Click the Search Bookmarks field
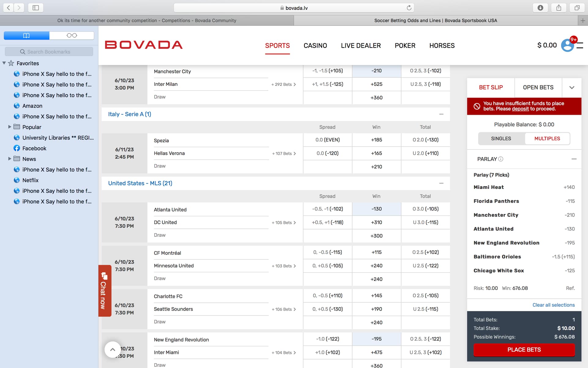 tap(49, 52)
